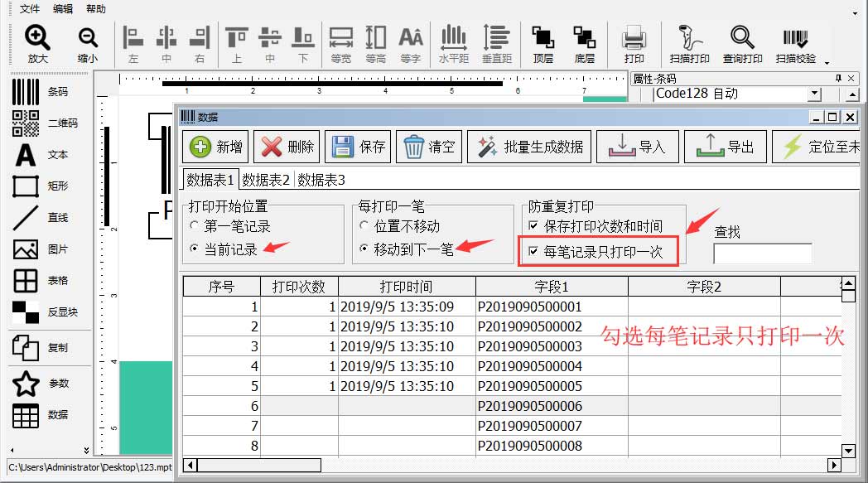868x483 pixels.
Task: Choose the 位置不移动 radio option
Action: pyautogui.click(x=364, y=226)
